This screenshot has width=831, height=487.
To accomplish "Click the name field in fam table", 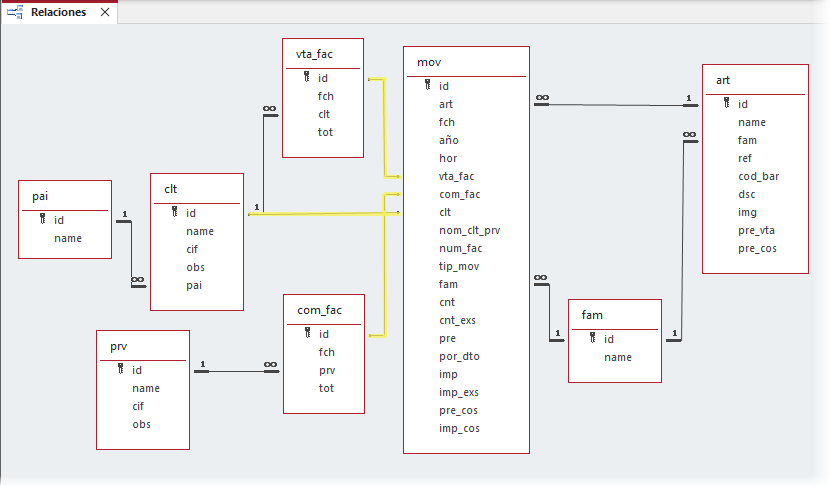I will click(617, 357).
